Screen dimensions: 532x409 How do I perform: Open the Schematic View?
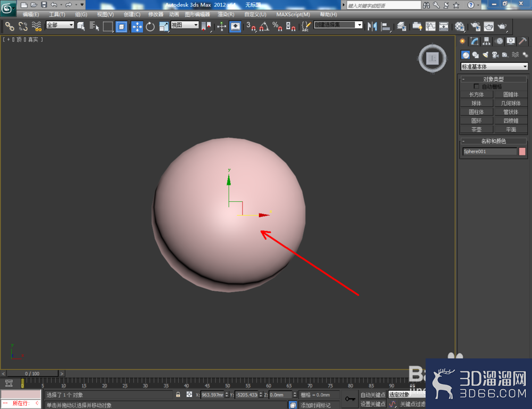[x=444, y=26]
